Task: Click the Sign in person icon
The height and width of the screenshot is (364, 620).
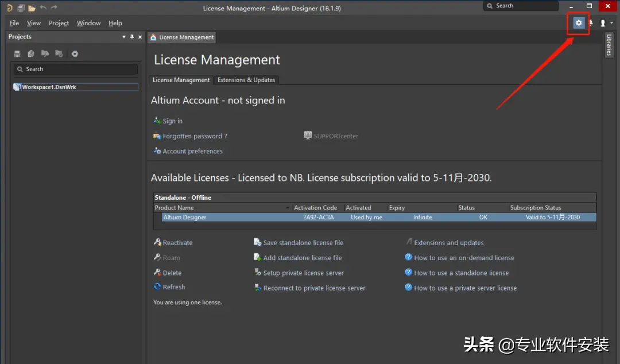Action: [x=157, y=120]
